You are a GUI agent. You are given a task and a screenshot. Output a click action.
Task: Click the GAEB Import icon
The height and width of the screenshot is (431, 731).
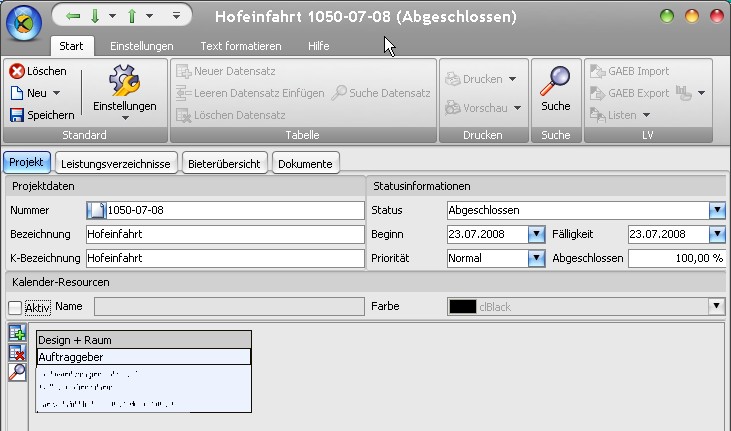[x=597, y=71]
